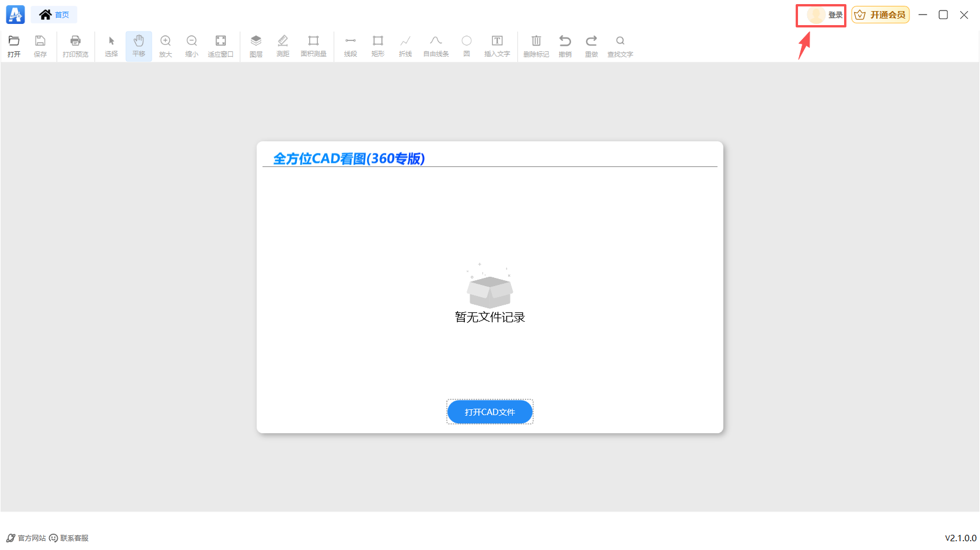Select the 缩小 zoom-out tool

[192, 46]
